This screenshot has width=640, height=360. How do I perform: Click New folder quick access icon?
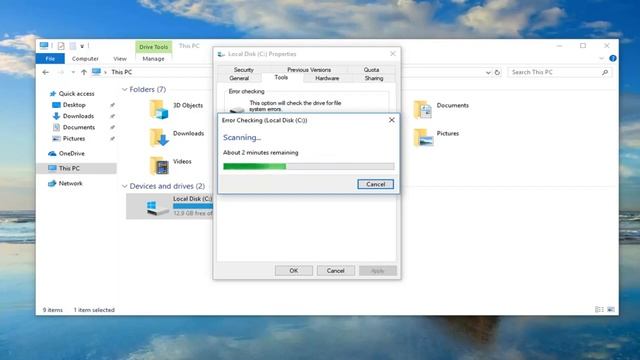click(73, 46)
